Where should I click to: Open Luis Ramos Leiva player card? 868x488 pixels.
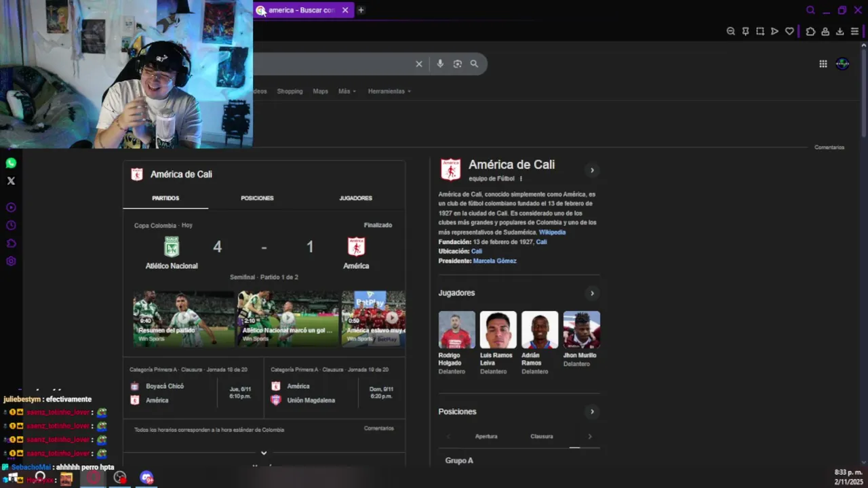pyautogui.click(x=498, y=343)
